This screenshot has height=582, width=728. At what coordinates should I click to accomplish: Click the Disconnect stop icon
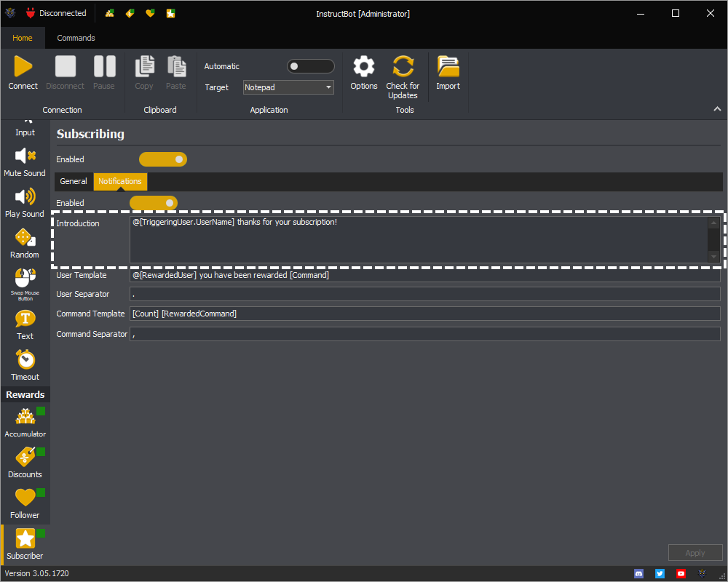66,66
